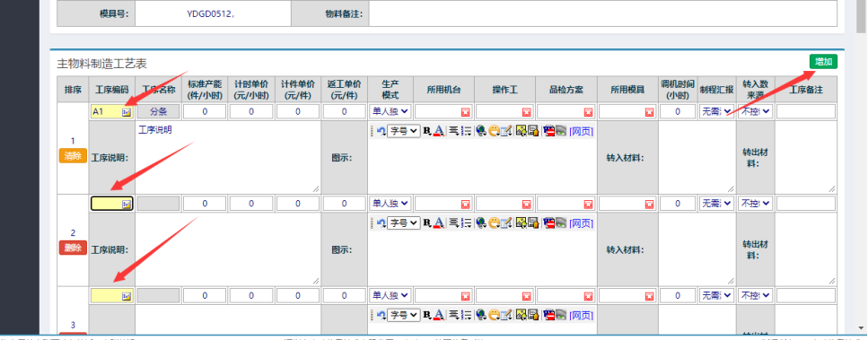Clear row 2 操作工 field red X
868x340 pixels.
[x=526, y=204]
